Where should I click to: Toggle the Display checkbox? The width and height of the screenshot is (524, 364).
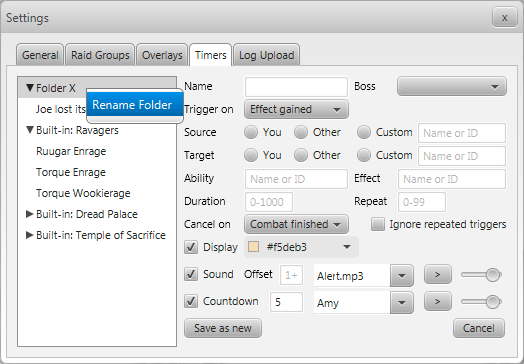191,247
